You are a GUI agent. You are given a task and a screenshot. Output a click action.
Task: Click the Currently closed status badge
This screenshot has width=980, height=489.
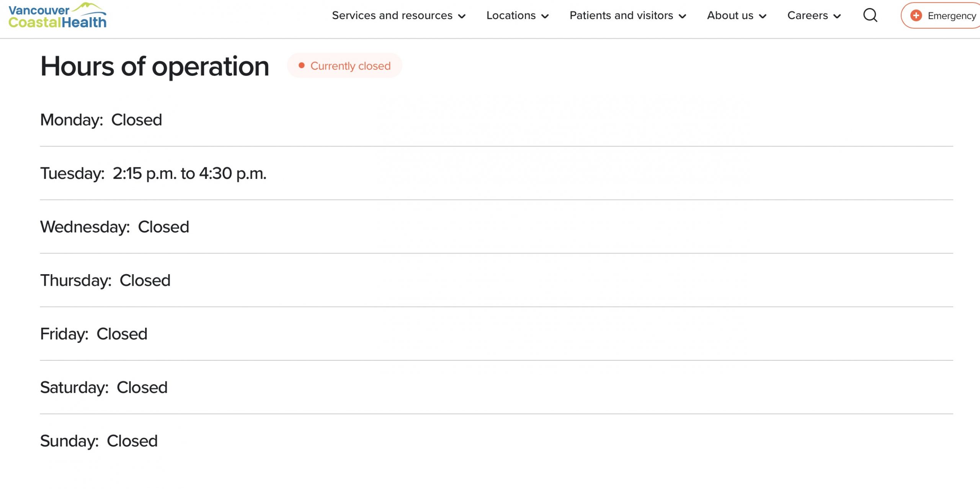tap(350, 66)
